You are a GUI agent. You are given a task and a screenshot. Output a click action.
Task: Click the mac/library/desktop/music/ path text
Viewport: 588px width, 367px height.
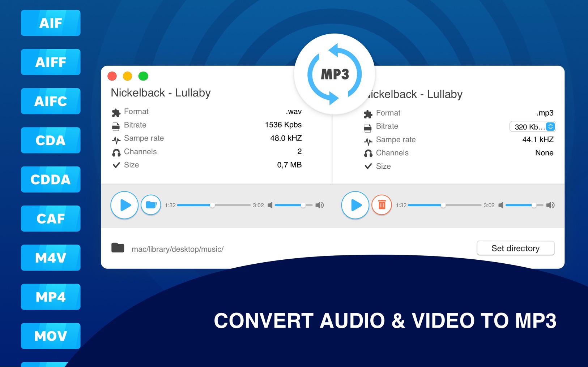point(178,249)
